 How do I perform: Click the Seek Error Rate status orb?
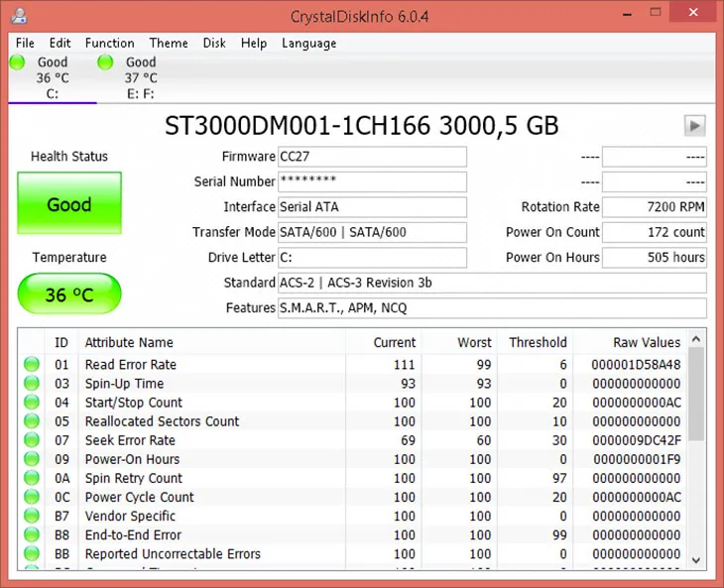(x=32, y=440)
